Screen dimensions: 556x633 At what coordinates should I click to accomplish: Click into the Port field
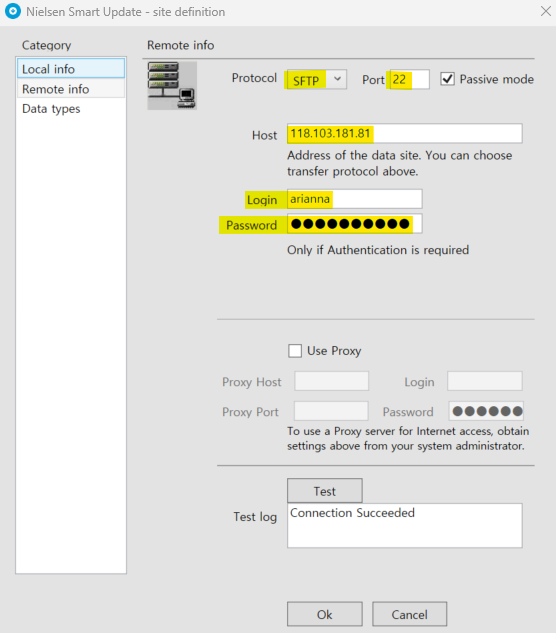409,79
